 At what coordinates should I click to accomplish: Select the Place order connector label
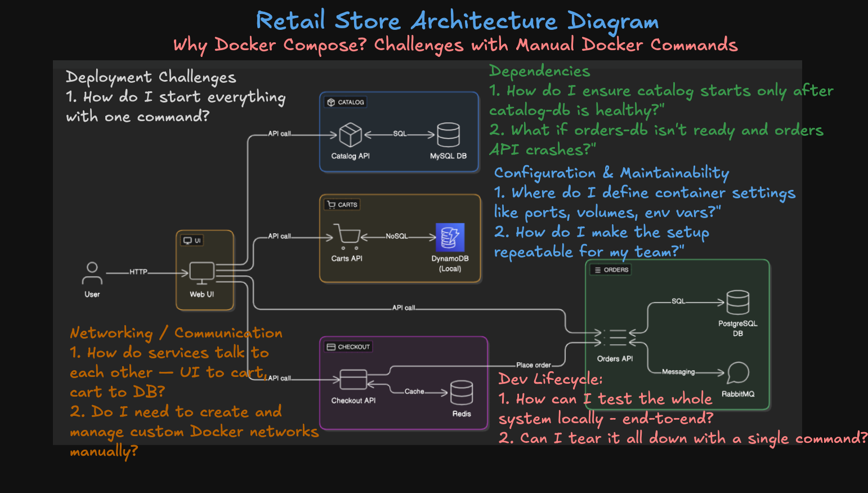(533, 365)
